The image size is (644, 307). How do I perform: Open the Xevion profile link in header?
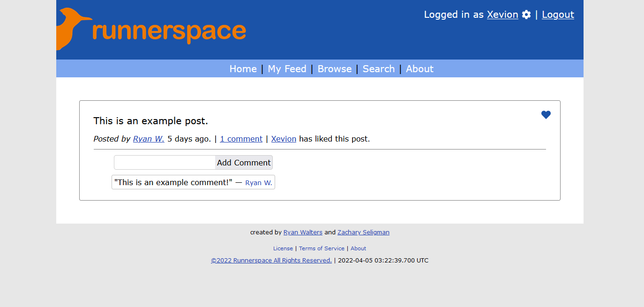click(502, 15)
